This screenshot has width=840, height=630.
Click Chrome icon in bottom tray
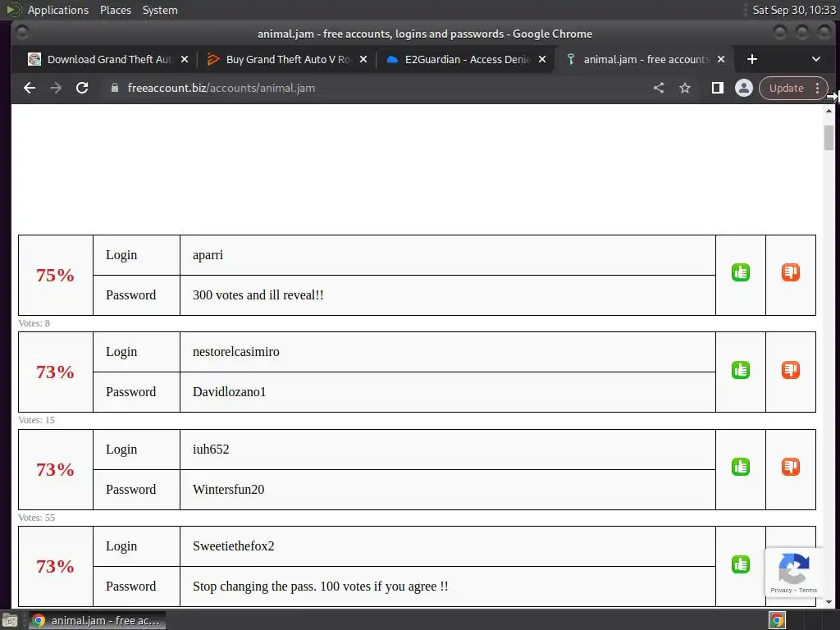click(x=778, y=620)
